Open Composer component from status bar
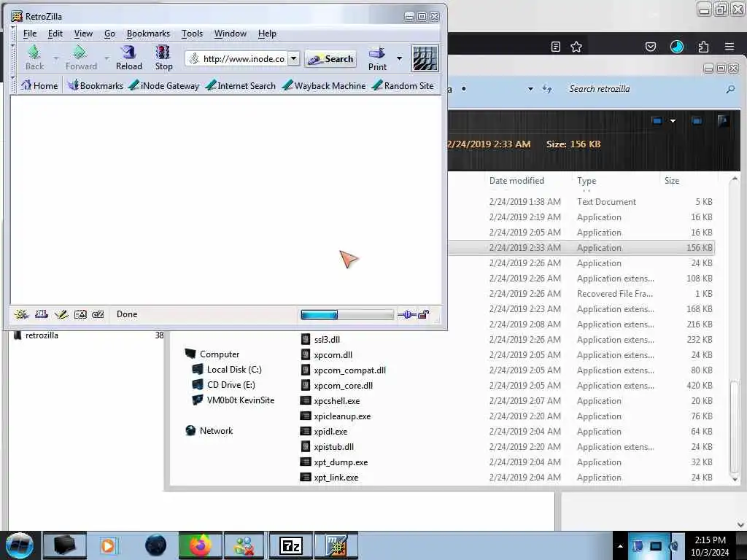Image resolution: width=747 pixels, height=560 pixels. coord(61,314)
